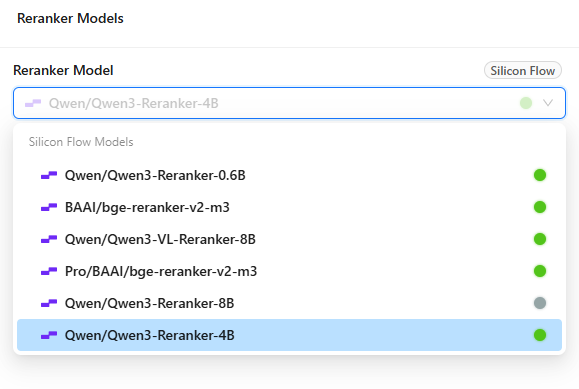Click Silicon Flow icon in highlighted Qwen3-Reranker-4B row
The height and width of the screenshot is (389, 579).
coord(49,335)
